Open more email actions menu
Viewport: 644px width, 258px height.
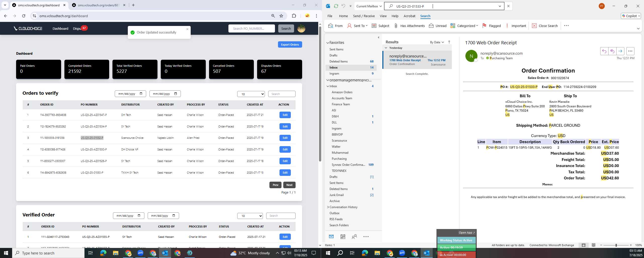pyautogui.click(x=630, y=51)
